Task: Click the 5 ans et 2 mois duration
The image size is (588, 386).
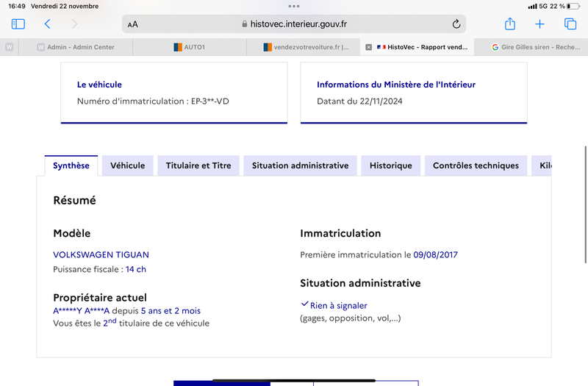Action: click(171, 311)
